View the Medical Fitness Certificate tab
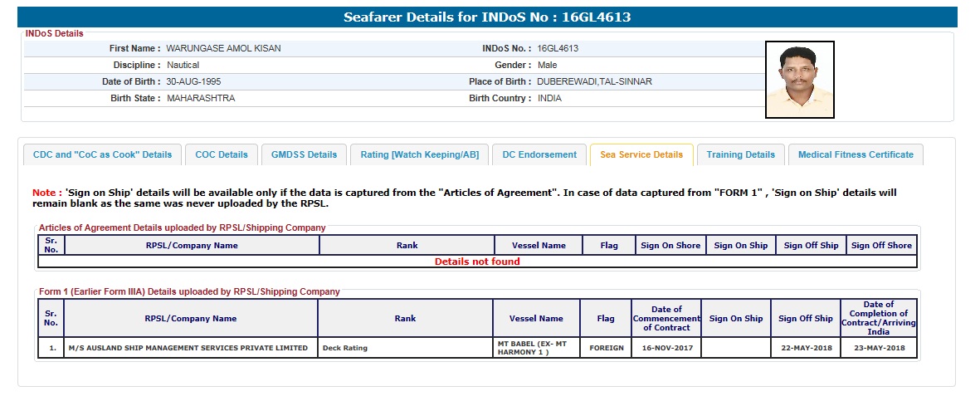This screenshot has height=401, width=980. click(856, 154)
